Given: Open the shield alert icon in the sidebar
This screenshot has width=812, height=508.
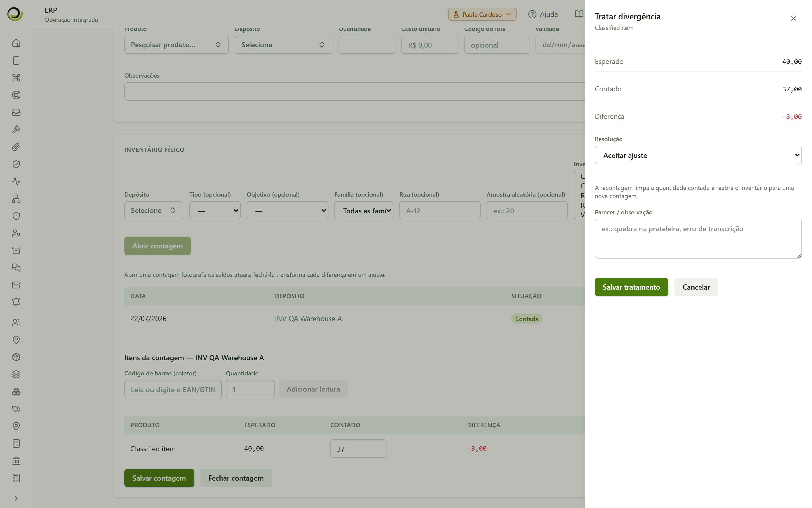Looking at the screenshot, I should pyautogui.click(x=16, y=216).
